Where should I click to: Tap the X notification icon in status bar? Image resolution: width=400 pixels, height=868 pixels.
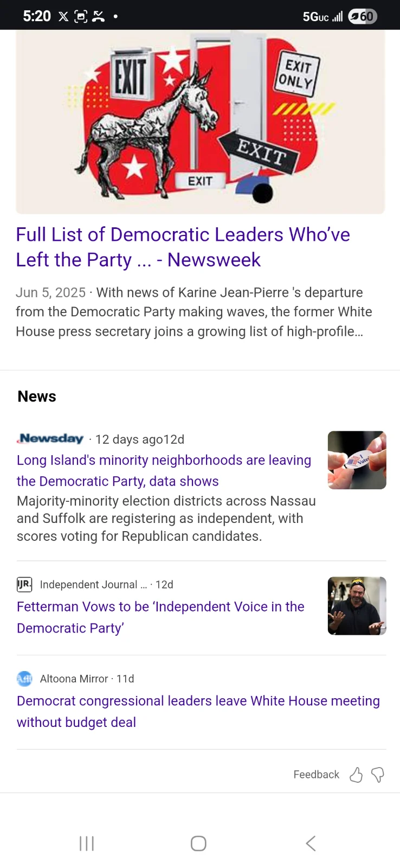[x=63, y=16]
